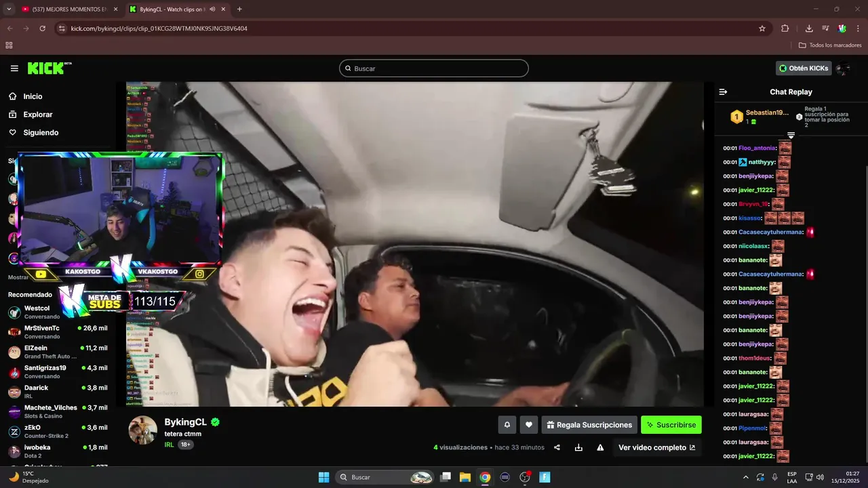Click Pipenmol username in chat
This screenshot has height=488, width=868.
(x=753, y=428)
